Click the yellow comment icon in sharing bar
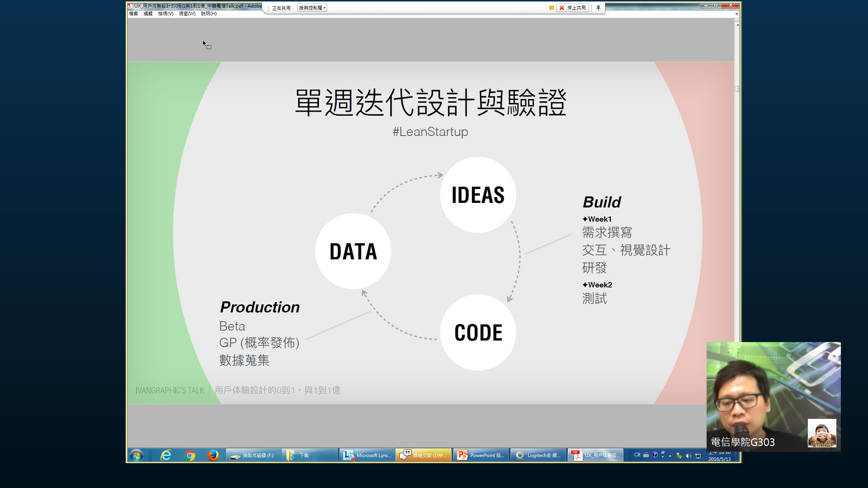Viewport: 868px width, 488px height. [551, 8]
